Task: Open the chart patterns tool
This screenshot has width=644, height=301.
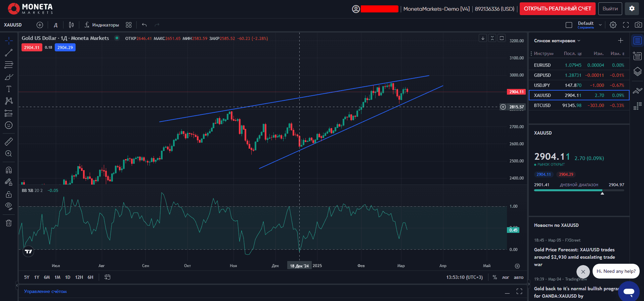Action: click(x=9, y=101)
